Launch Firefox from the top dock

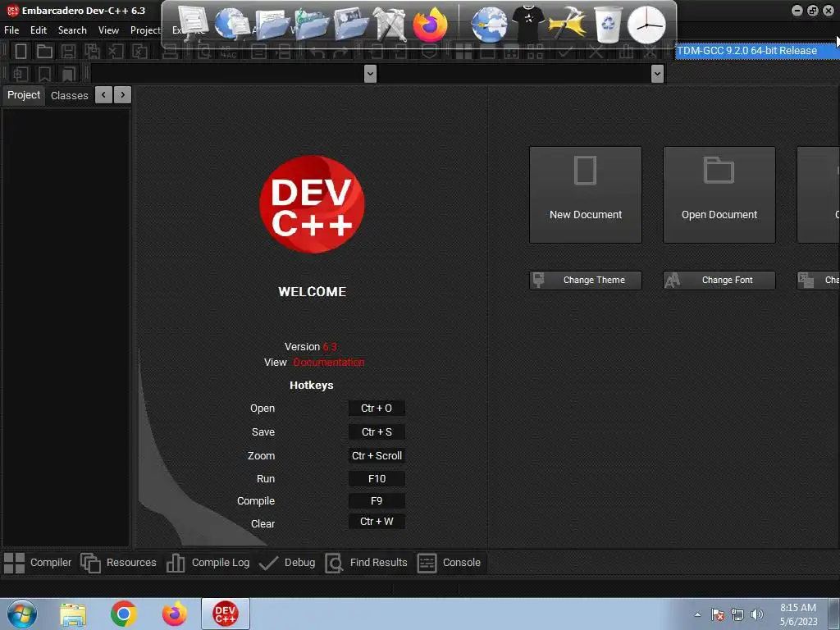coord(430,24)
